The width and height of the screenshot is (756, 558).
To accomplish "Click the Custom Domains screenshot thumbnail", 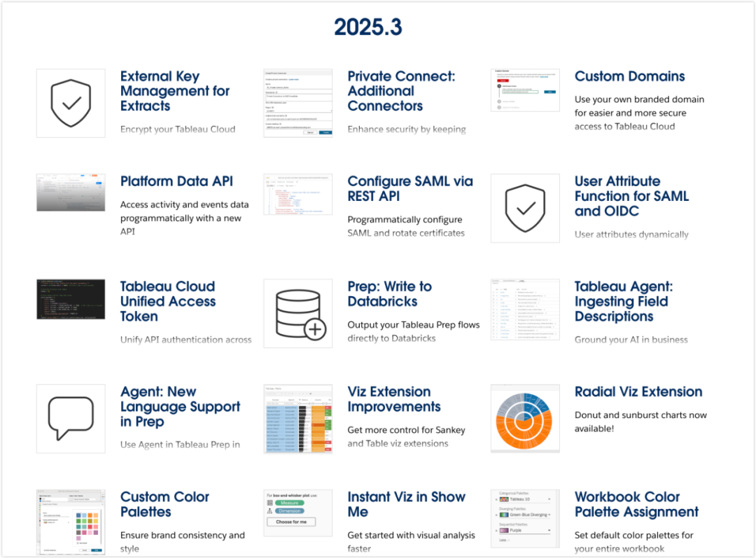I will coord(525,91).
